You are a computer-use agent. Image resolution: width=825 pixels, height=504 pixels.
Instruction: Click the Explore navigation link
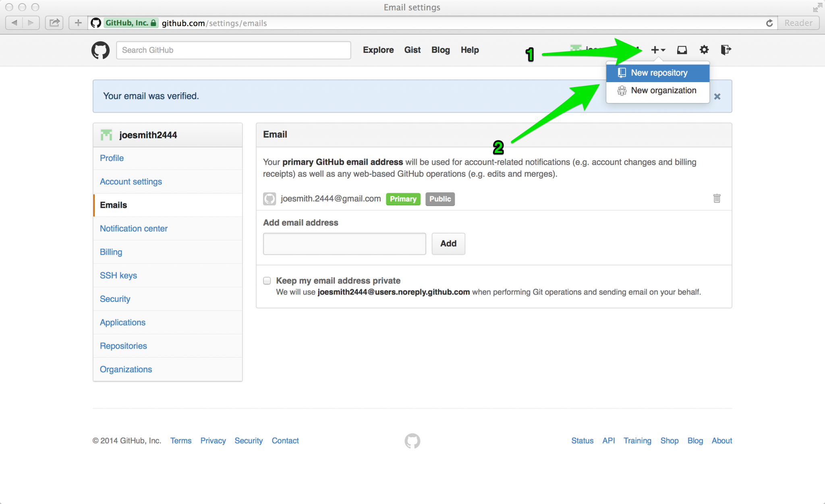378,50
